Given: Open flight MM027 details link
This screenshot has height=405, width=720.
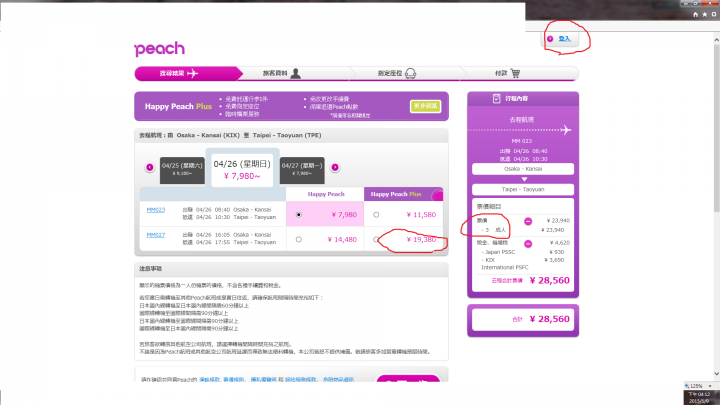Looking at the screenshot, I should tap(156, 235).
